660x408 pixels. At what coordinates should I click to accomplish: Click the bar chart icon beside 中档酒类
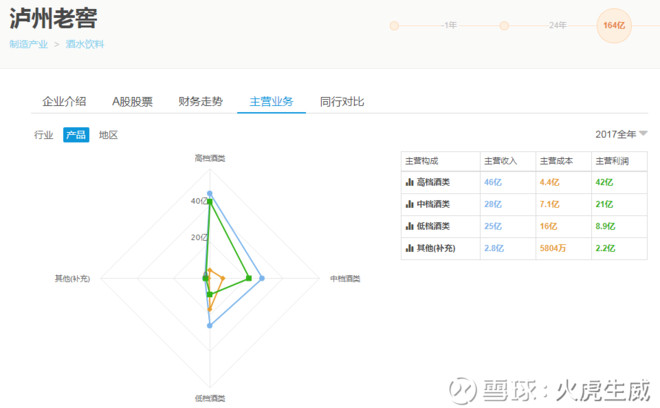409,204
